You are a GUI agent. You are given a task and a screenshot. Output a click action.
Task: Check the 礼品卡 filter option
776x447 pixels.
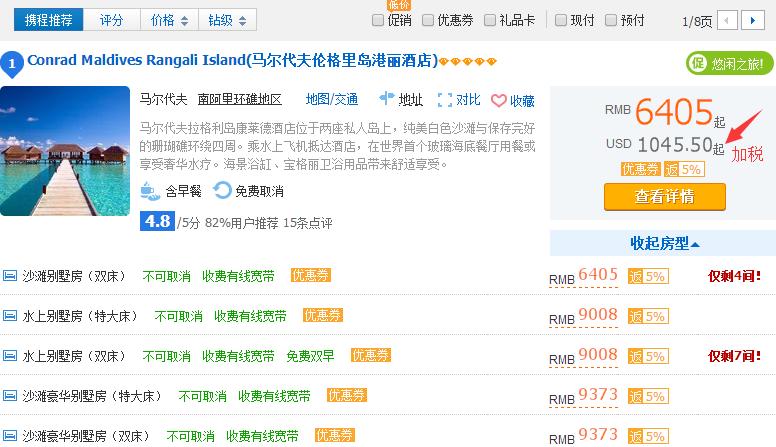coord(489,20)
